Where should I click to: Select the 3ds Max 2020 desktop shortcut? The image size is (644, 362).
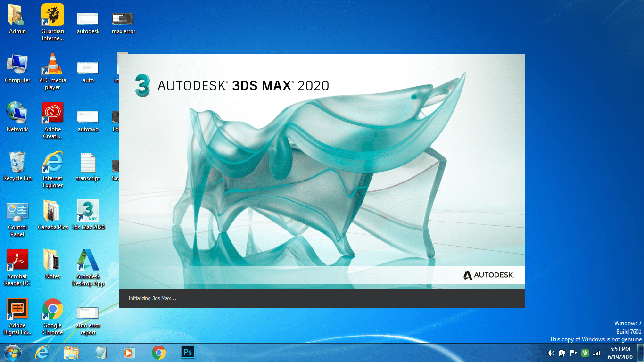(x=88, y=215)
